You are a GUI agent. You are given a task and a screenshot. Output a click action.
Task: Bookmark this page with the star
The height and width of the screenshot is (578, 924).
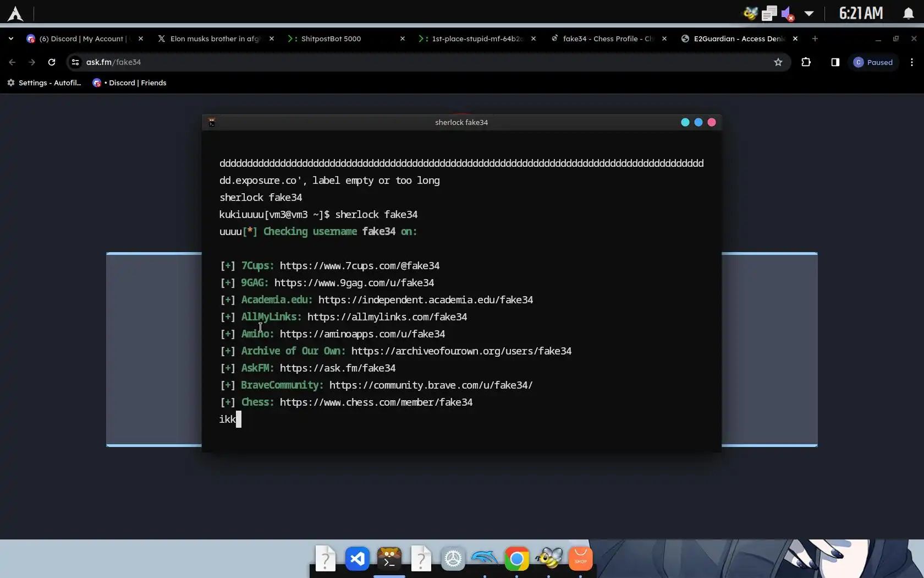tap(778, 62)
